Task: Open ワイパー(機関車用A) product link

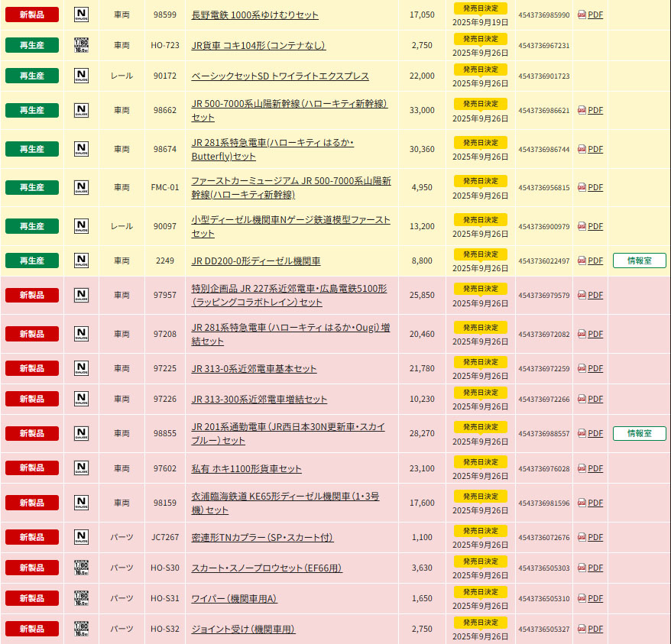Action: coord(234,599)
